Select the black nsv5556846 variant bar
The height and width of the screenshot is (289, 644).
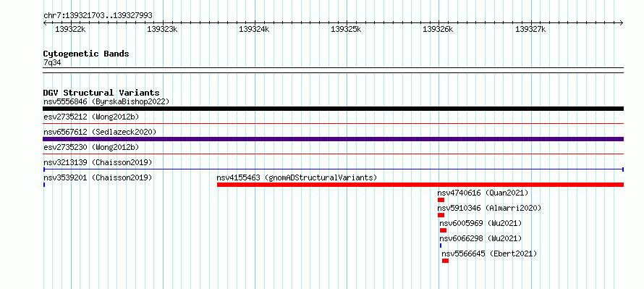click(x=333, y=109)
